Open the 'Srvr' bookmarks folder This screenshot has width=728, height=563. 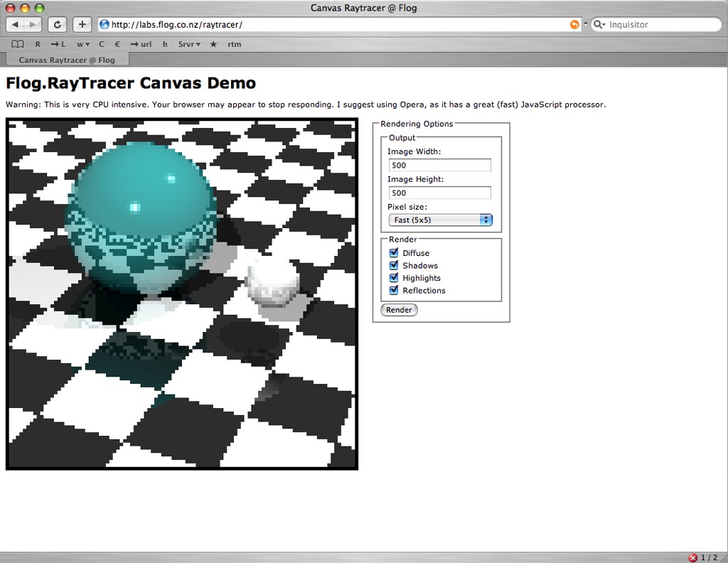[189, 44]
